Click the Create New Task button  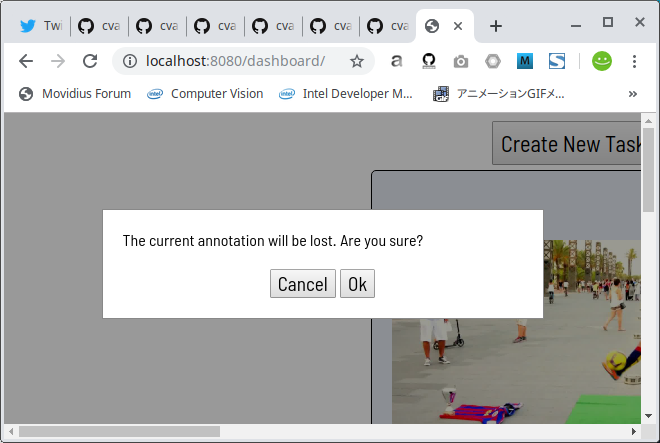[x=567, y=144]
